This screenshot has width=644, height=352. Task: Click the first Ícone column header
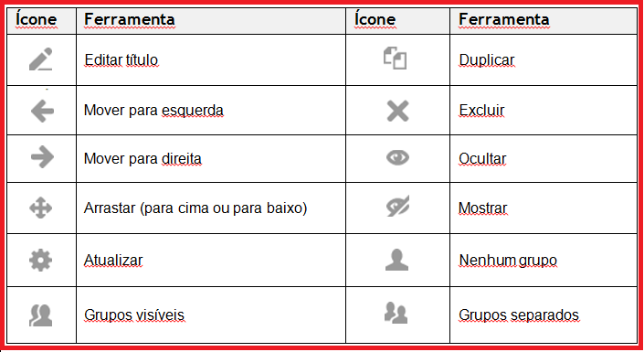click(37, 19)
